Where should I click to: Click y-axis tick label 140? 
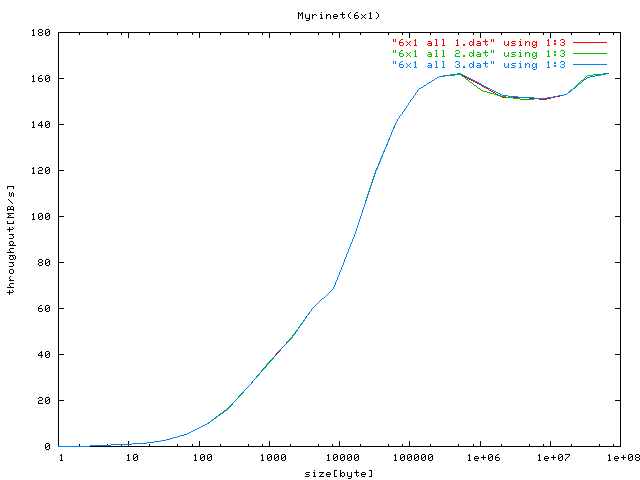coord(41,124)
